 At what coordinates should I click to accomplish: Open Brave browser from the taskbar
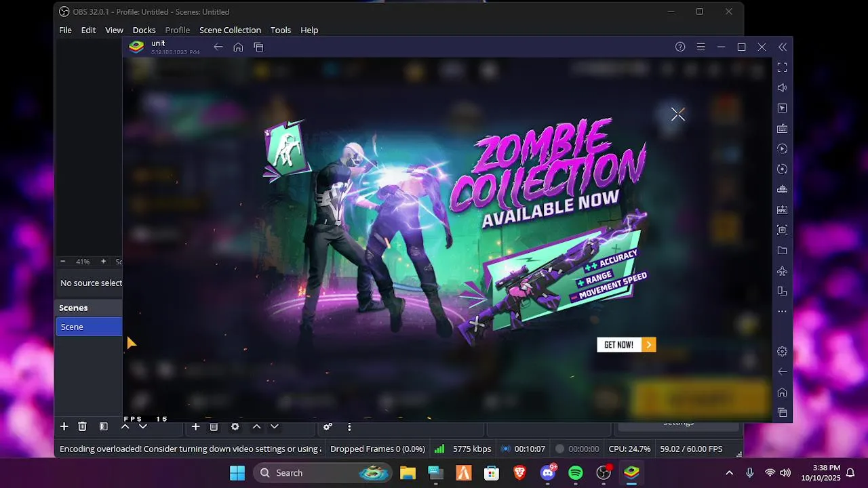click(519, 473)
